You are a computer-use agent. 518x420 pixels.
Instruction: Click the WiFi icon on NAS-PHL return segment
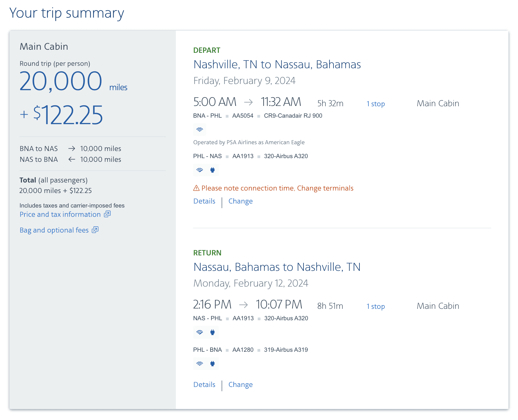click(200, 332)
